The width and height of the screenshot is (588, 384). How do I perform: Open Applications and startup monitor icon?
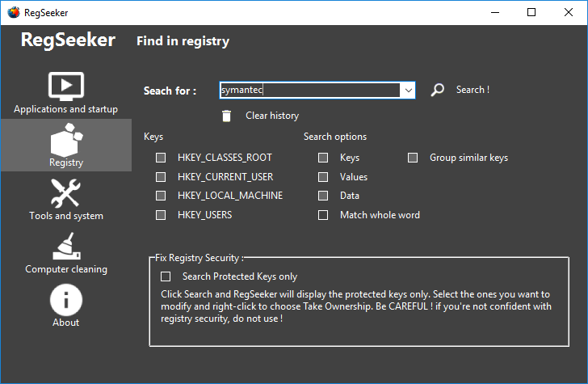66,87
